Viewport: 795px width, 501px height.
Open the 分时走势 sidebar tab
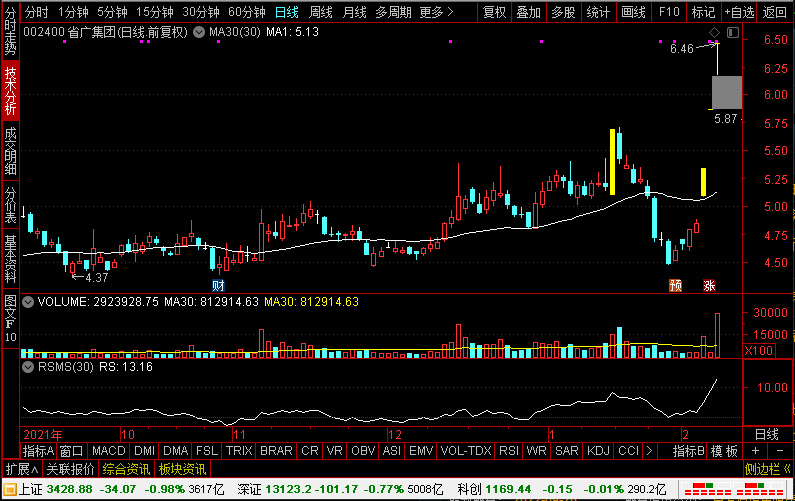click(x=10, y=31)
